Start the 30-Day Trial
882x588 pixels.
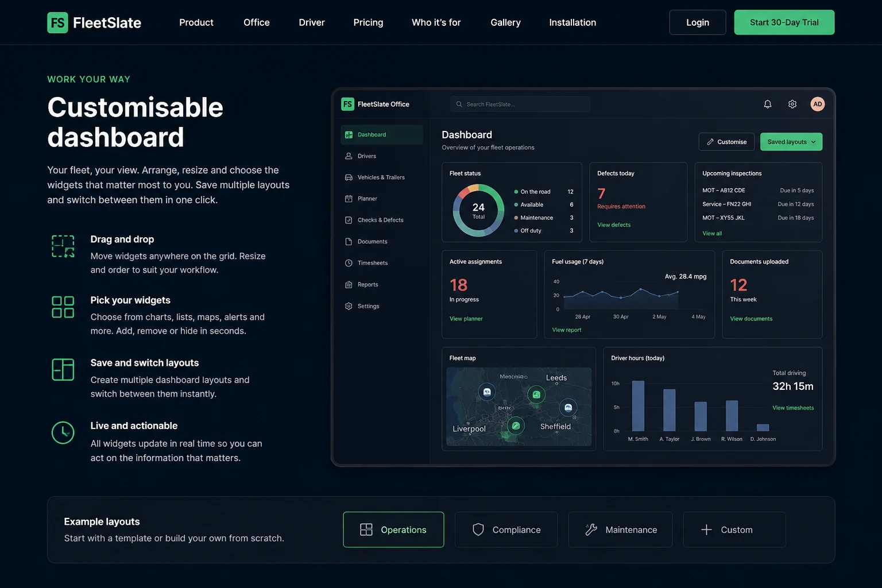pos(784,22)
